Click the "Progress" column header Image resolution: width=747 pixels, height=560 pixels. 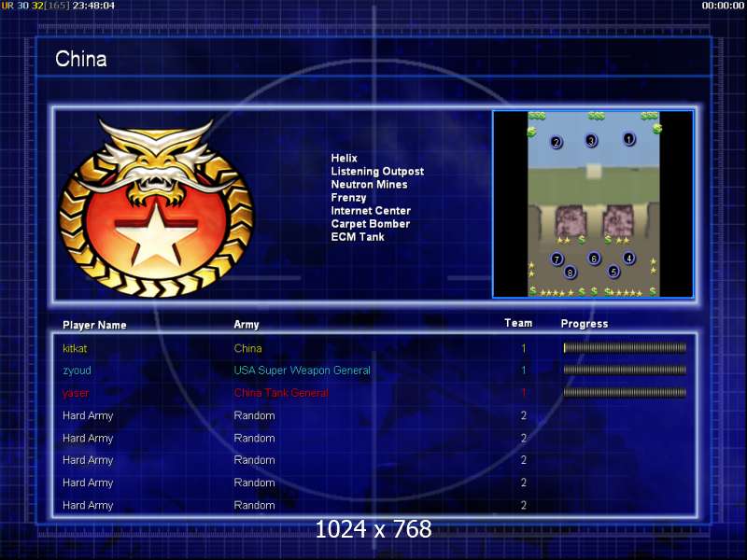(585, 324)
